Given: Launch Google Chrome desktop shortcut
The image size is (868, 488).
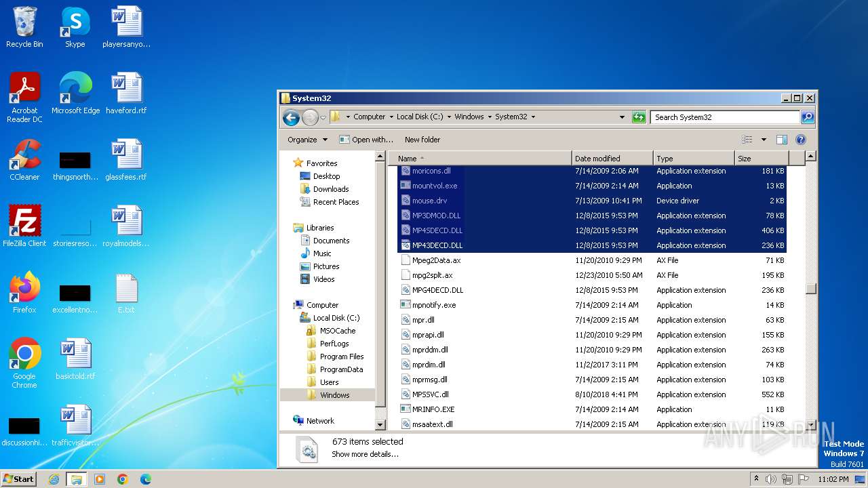Looking at the screenshot, I should pyautogui.click(x=24, y=363).
